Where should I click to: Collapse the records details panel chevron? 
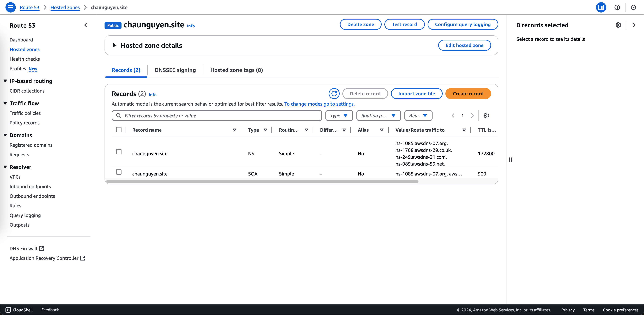point(634,25)
